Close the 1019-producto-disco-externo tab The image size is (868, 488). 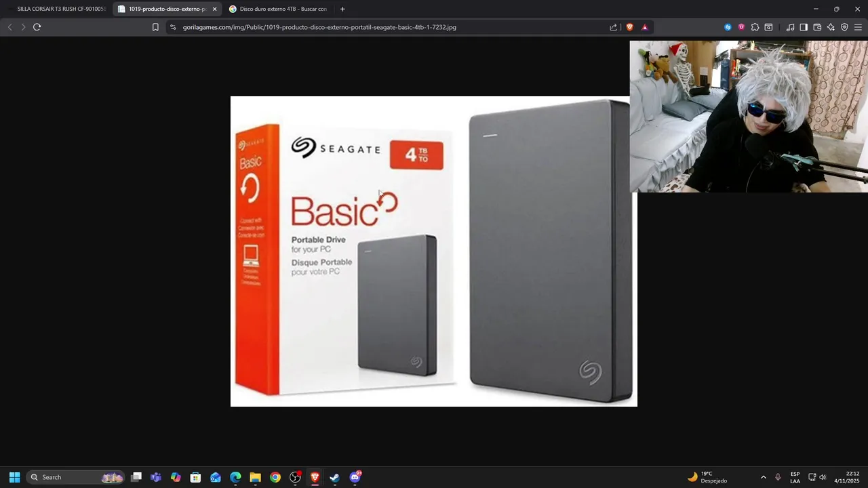click(x=214, y=9)
